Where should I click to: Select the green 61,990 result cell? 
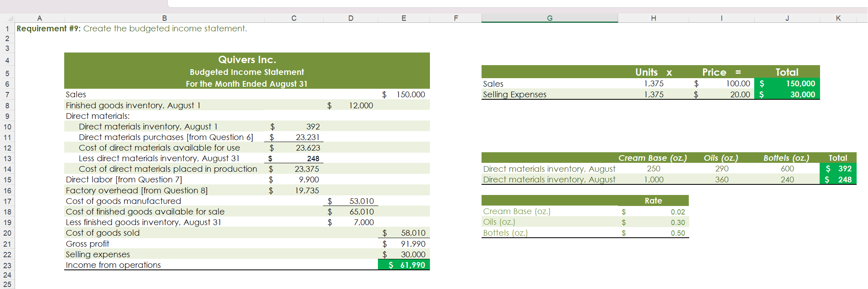pos(404,265)
